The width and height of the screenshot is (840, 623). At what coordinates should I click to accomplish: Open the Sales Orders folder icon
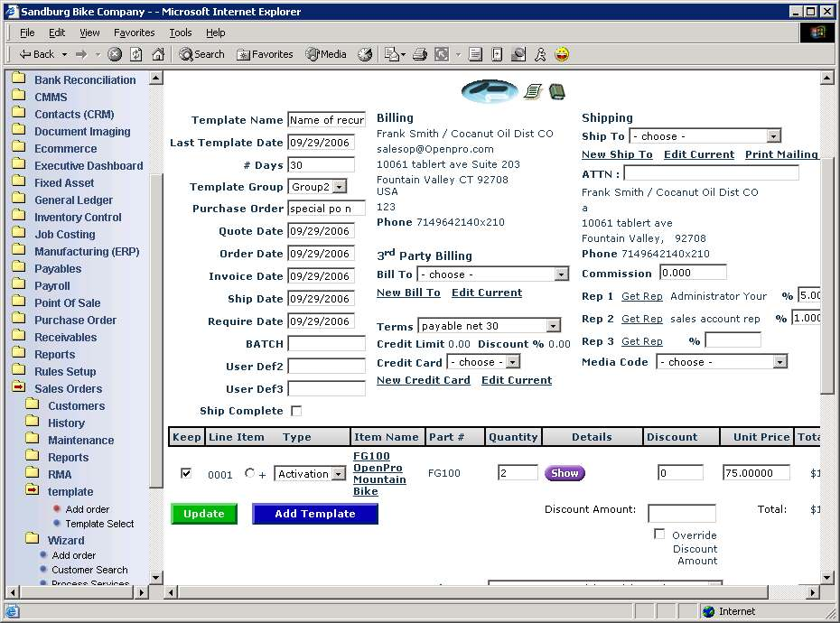pyautogui.click(x=18, y=388)
